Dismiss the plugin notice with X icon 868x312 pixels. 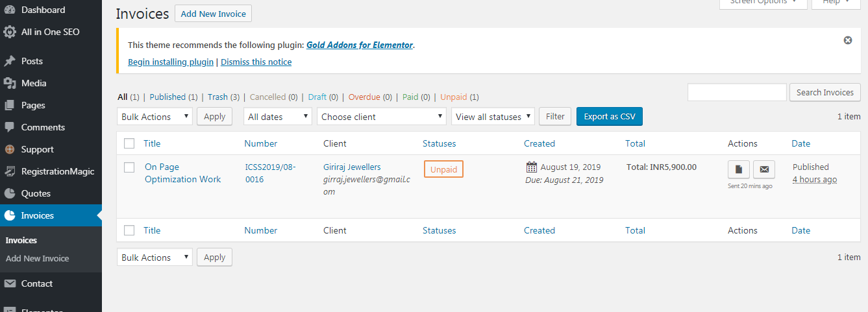click(x=848, y=40)
